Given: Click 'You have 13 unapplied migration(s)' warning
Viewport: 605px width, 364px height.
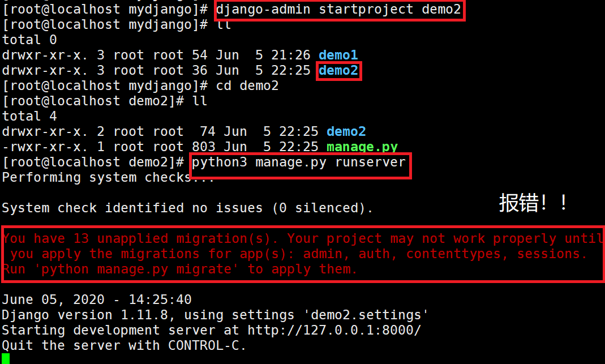Looking at the screenshot, I should tap(140, 238).
